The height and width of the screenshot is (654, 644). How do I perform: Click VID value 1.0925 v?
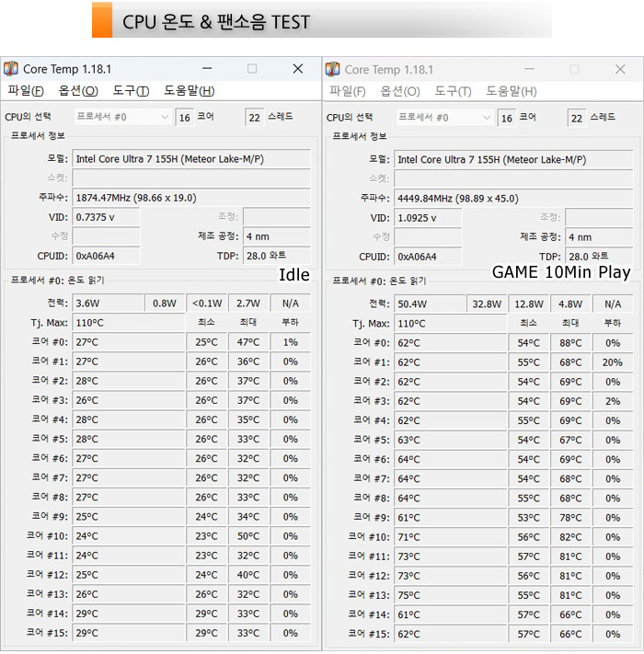pyautogui.click(x=428, y=218)
